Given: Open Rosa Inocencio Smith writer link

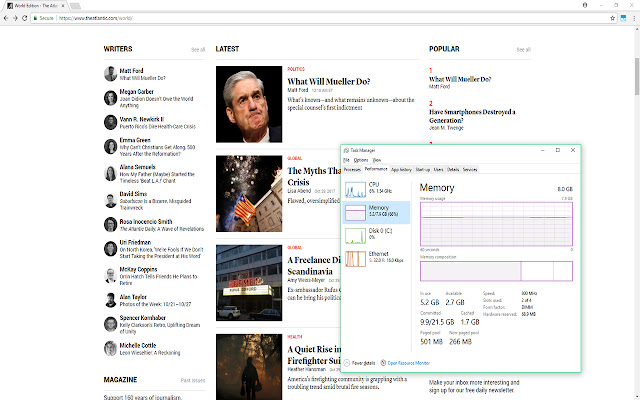Looking at the screenshot, I should 146,222.
